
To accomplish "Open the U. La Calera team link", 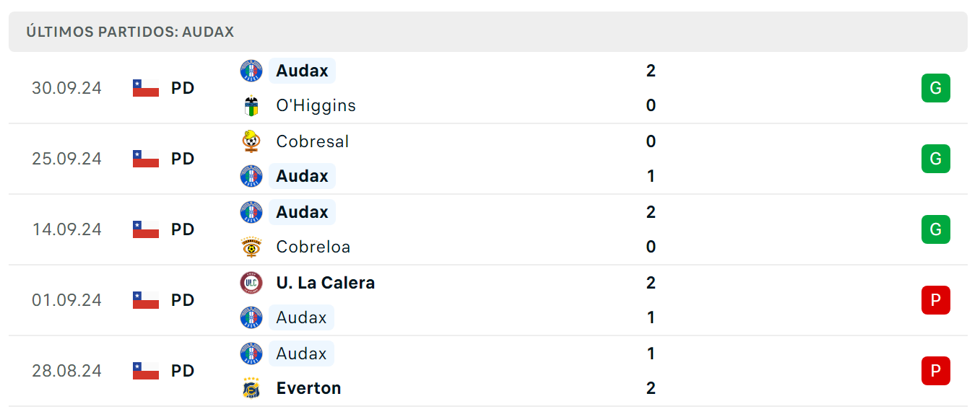I will pyautogui.click(x=326, y=283).
